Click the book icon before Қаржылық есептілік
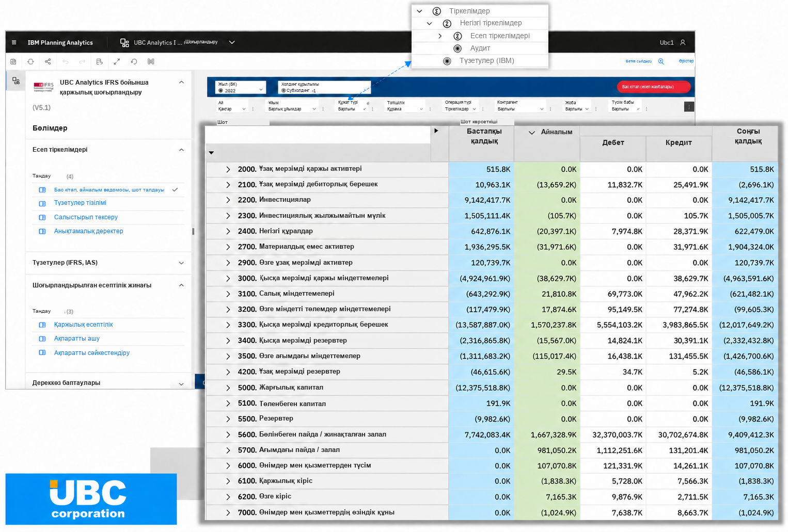The image size is (788, 532). coord(42,325)
